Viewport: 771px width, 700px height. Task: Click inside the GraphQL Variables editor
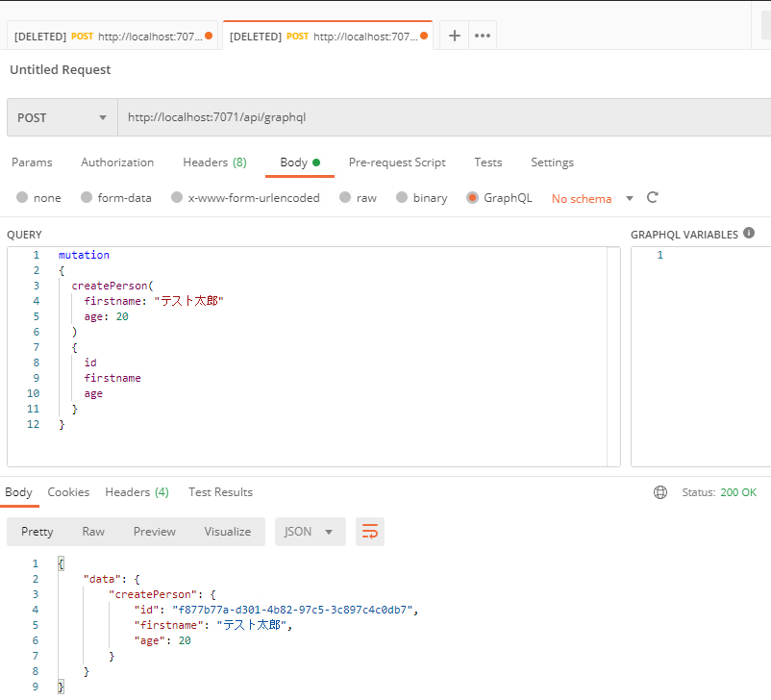703,357
